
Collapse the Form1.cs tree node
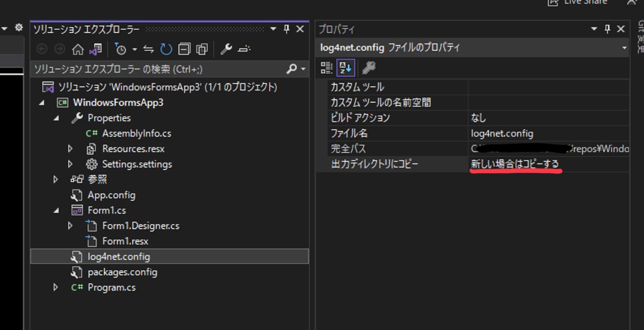(55, 210)
